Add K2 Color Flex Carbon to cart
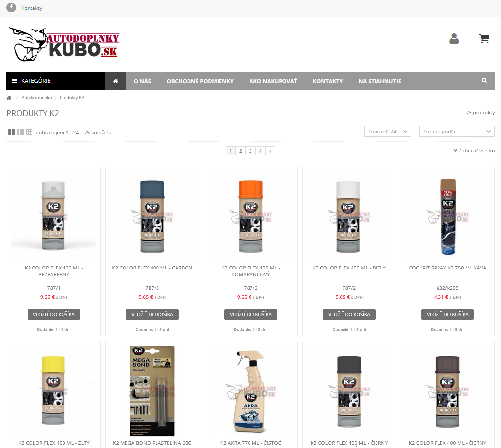Image resolution: width=501 pixels, height=448 pixels. click(152, 315)
